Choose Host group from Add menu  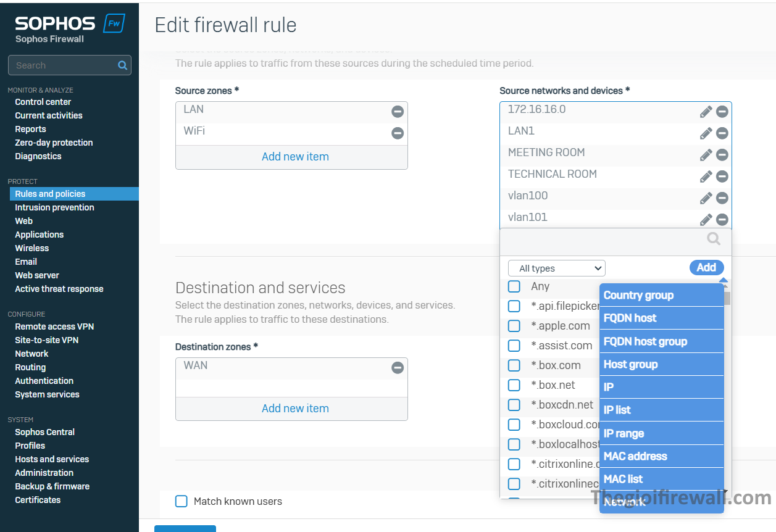[661, 364]
